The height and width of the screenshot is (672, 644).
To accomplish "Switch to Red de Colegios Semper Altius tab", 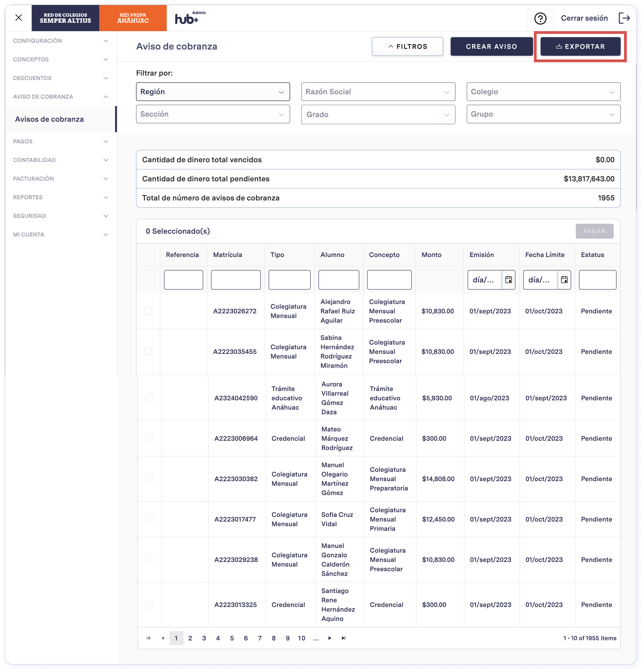I will 65,18.
